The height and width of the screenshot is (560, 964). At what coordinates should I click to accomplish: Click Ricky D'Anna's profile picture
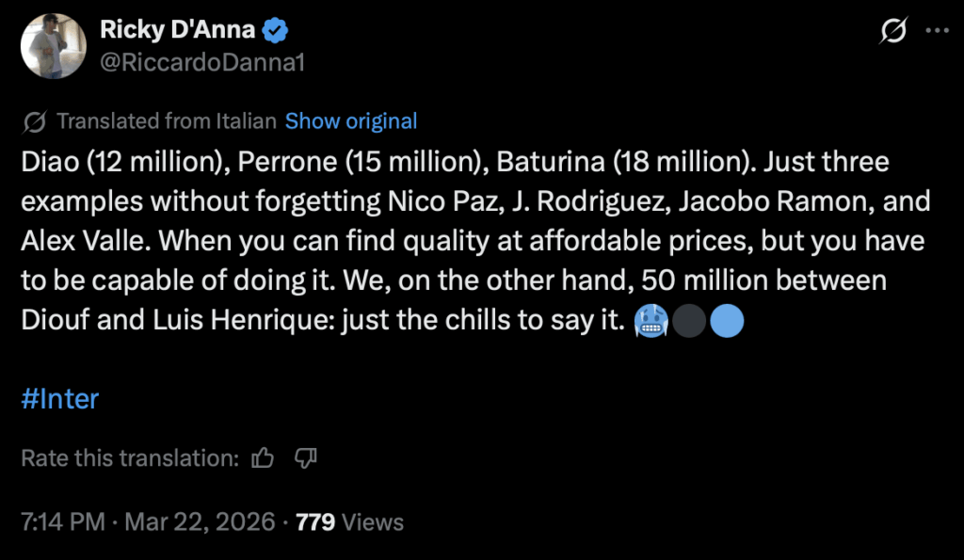pos(54,45)
